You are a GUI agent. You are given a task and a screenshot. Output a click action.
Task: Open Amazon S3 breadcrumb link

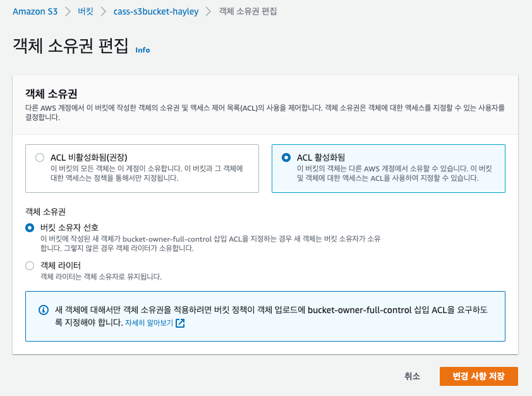35,11
